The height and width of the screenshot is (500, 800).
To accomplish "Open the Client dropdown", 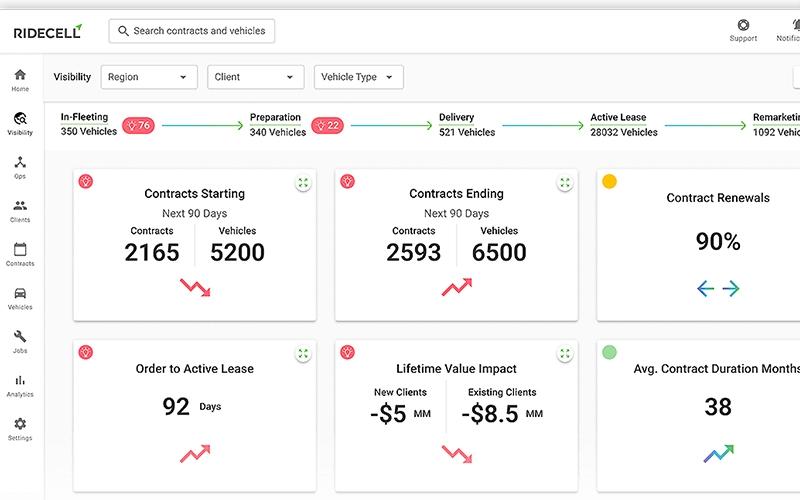I will [x=256, y=77].
